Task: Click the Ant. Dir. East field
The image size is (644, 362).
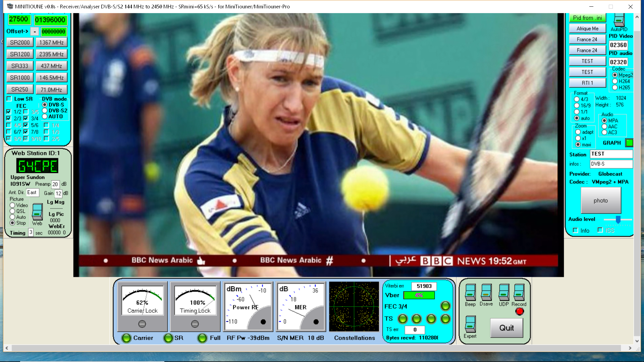Action: click(33, 192)
